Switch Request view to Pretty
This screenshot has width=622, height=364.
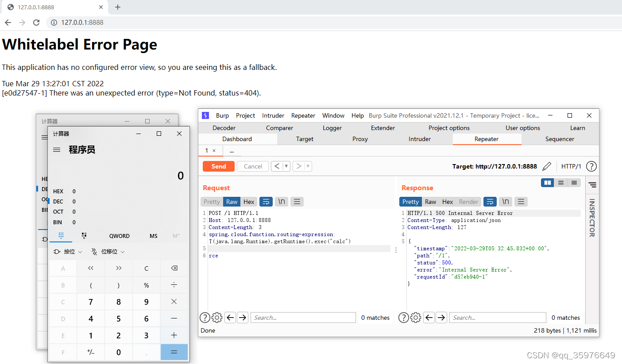(x=212, y=202)
